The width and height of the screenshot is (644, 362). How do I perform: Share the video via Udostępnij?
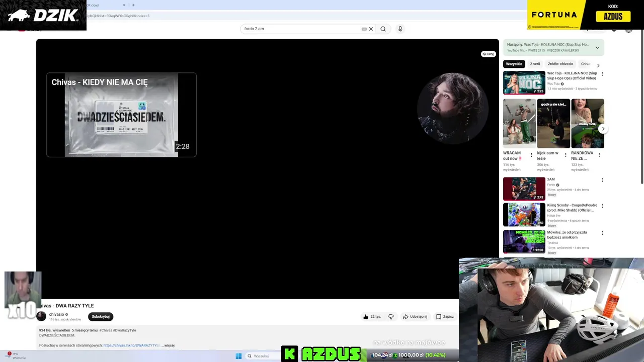tap(415, 317)
